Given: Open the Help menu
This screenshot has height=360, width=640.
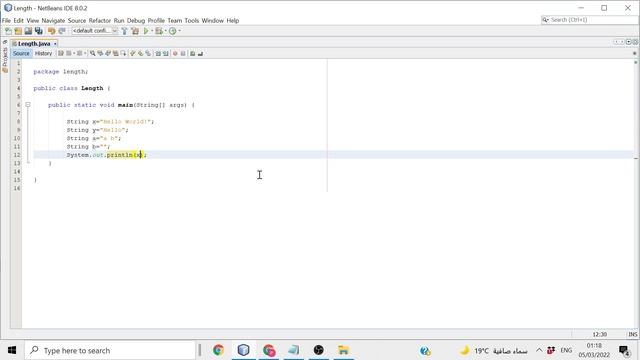Looking at the screenshot, I should pyautogui.click(x=233, y=20).
